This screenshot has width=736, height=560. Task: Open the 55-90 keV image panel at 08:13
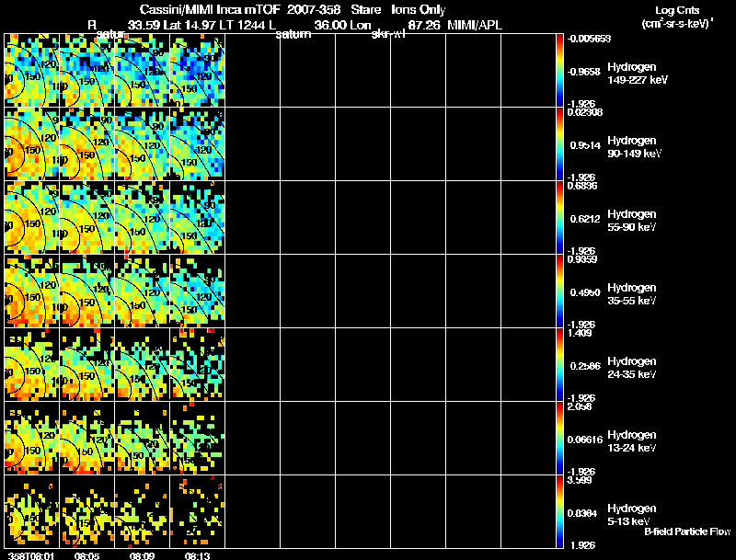point(198,218)
